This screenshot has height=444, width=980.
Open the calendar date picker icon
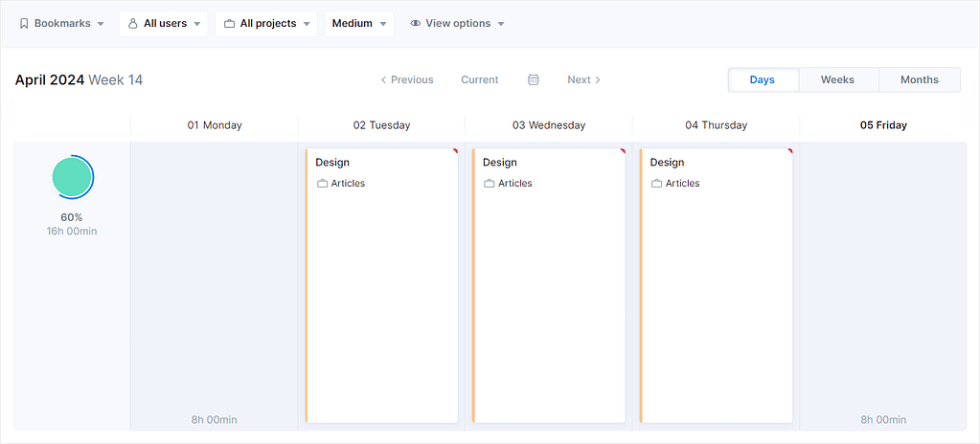pyautogui.click(x=534, y=80)
